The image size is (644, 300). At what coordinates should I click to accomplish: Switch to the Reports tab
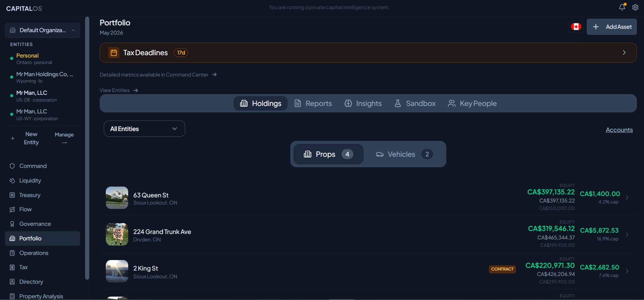coord(313,103)
